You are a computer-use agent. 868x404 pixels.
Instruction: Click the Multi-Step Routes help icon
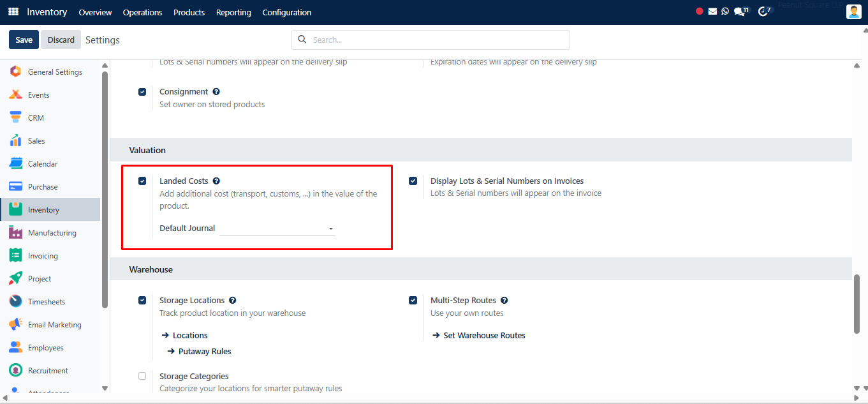(504, 301)
